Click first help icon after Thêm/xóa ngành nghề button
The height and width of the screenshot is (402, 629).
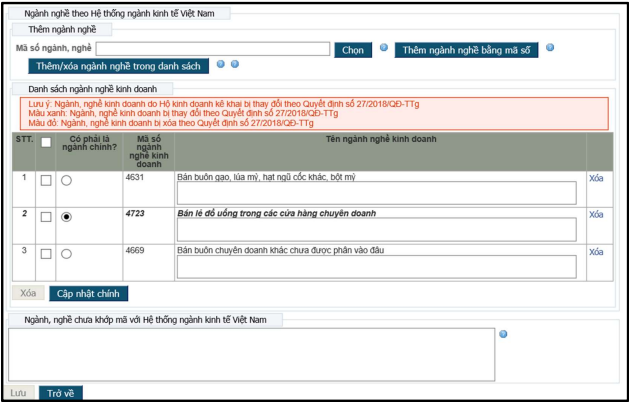[x=220, y=65]
